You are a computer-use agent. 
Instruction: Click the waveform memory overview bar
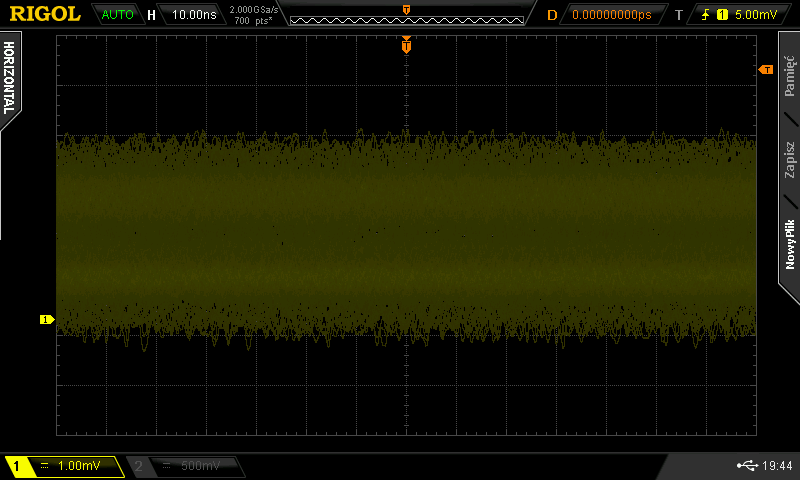click(x=407, y=20)
